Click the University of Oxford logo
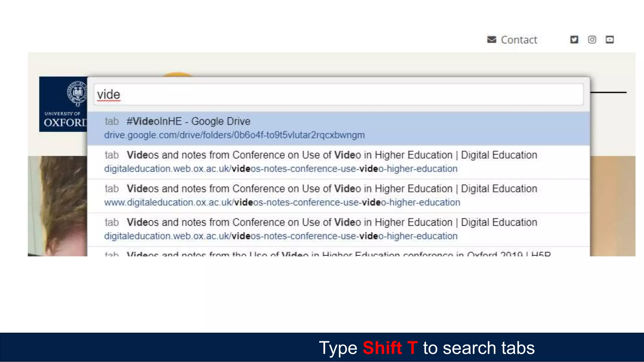Viewport: 644px width, 362px height. click(63, 104)
